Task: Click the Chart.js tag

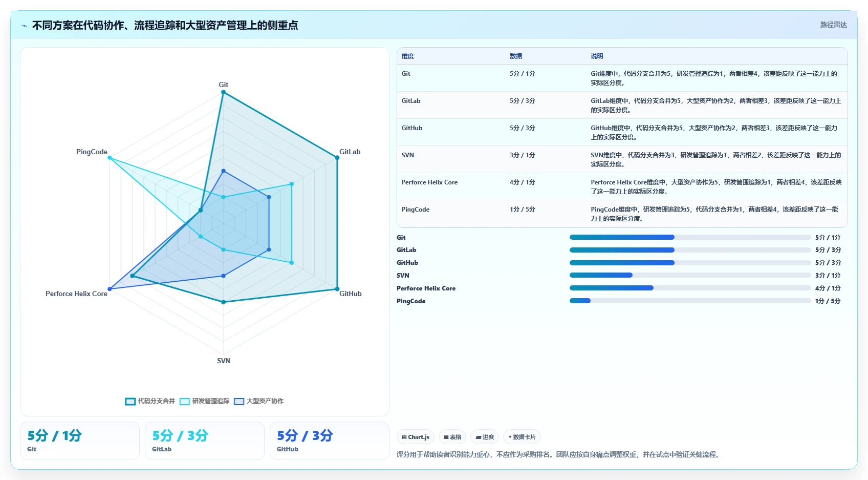Action: [416, 437]
